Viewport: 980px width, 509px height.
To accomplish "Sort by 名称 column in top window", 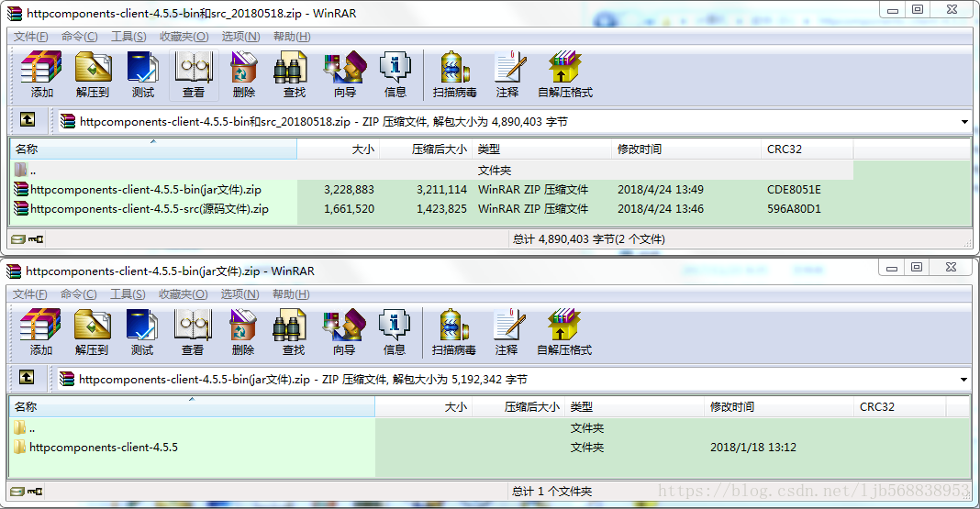I will [x=153, y=149].
